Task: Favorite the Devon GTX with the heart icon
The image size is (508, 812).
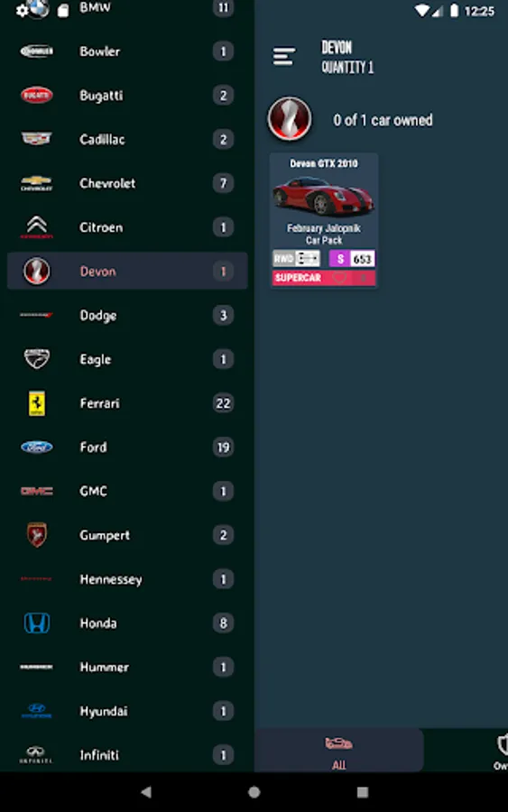Action: pos(339,278)
